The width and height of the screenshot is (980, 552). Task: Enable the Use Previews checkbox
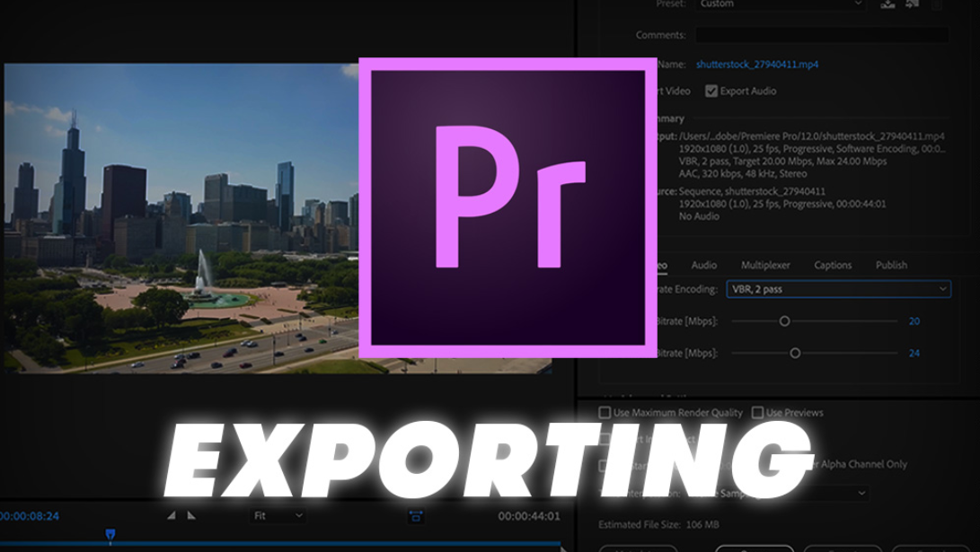[x=757, y=413]
